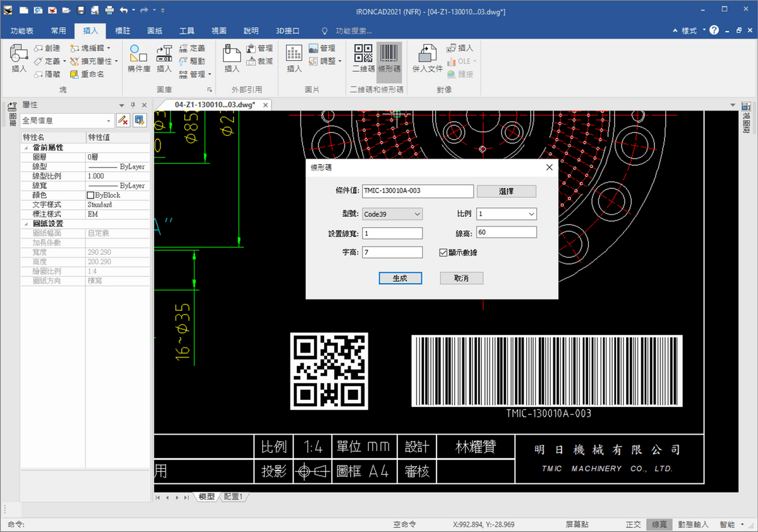Toggle 動態輸入 dynamic input in status bar
The width and height of the screenshot is (758, 532).
[693, 524]
